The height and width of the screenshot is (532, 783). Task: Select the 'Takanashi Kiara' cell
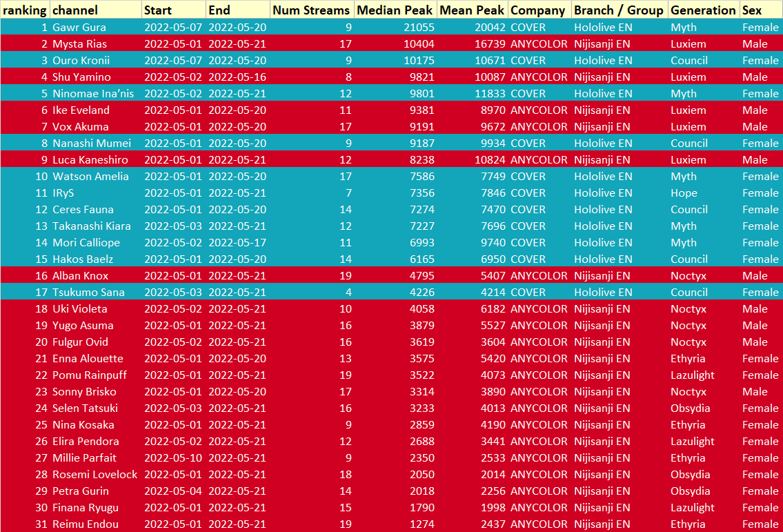coord(95,226)
